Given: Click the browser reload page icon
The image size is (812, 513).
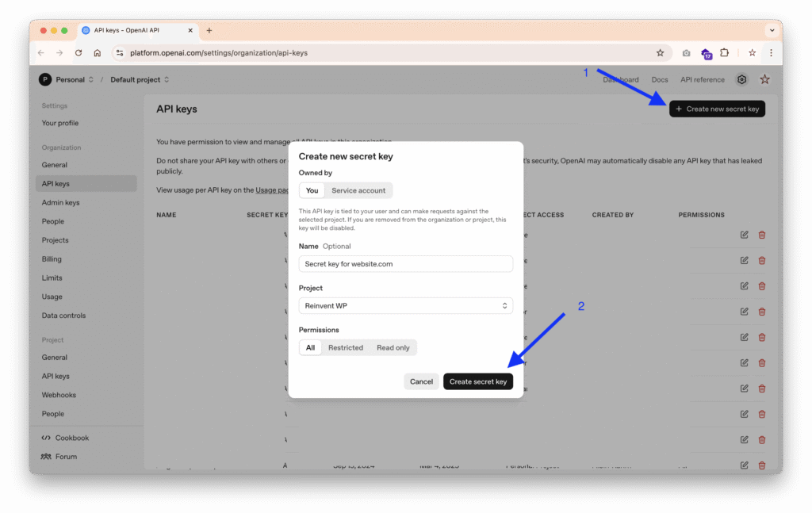Looking at the screenshot, I should [79, 53].
